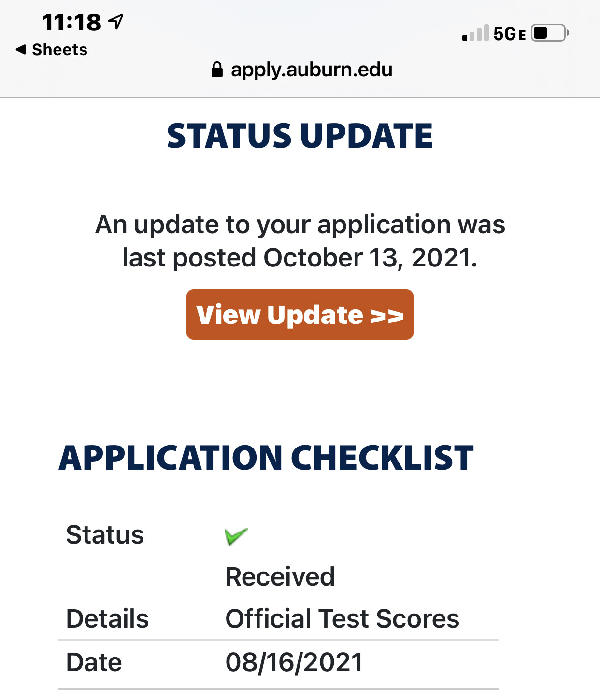The image size is (600, 700).
Task: Tap the View Update button
Action: click(x=300, y=314)
